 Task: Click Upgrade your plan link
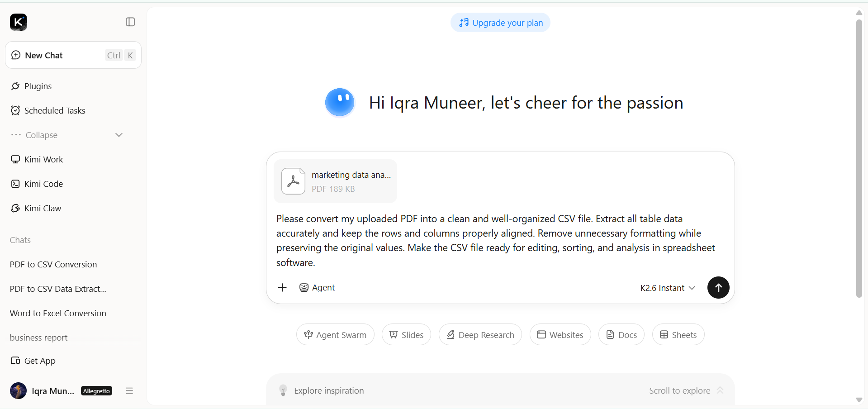(x=500, y=23)
